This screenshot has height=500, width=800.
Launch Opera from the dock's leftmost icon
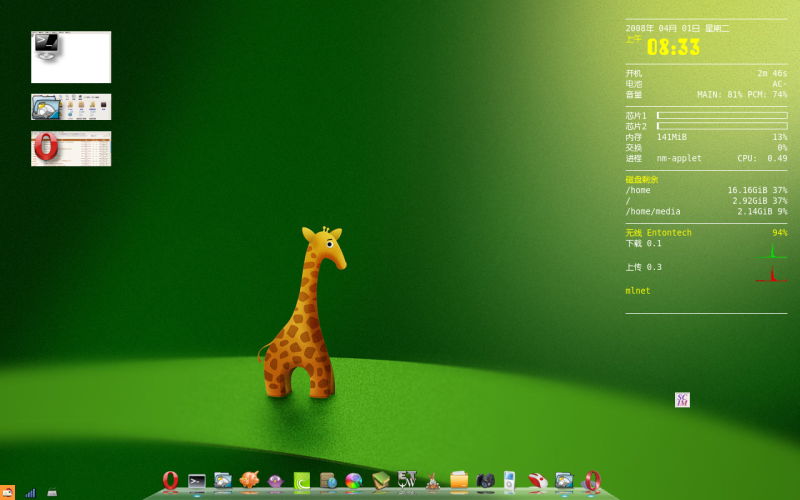(170, 481)
